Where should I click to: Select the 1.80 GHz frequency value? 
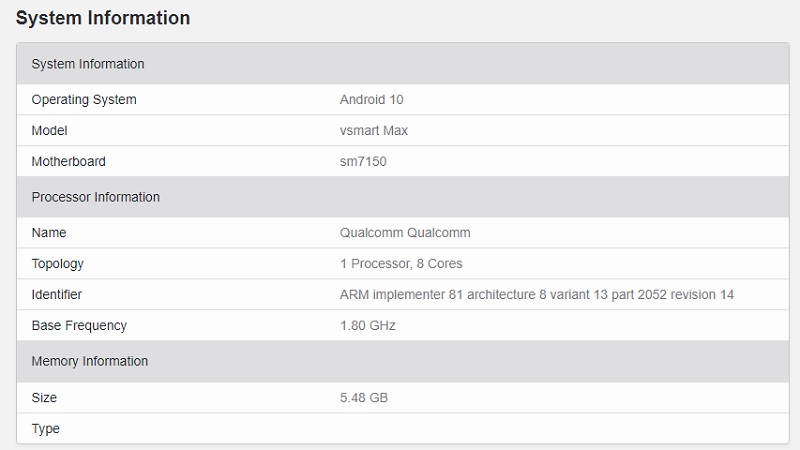(368, 326)
